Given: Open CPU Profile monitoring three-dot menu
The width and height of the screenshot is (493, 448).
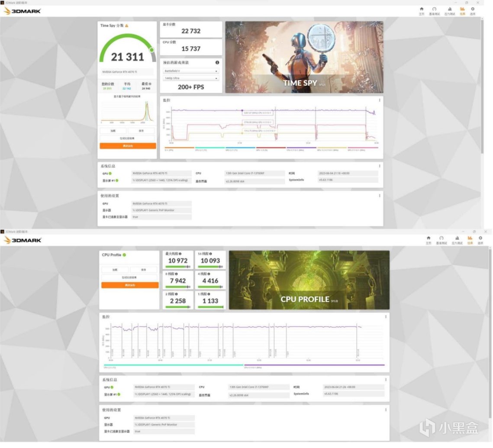Looking at the screenshot, I should pyautogui.click(x=386, y=317).
